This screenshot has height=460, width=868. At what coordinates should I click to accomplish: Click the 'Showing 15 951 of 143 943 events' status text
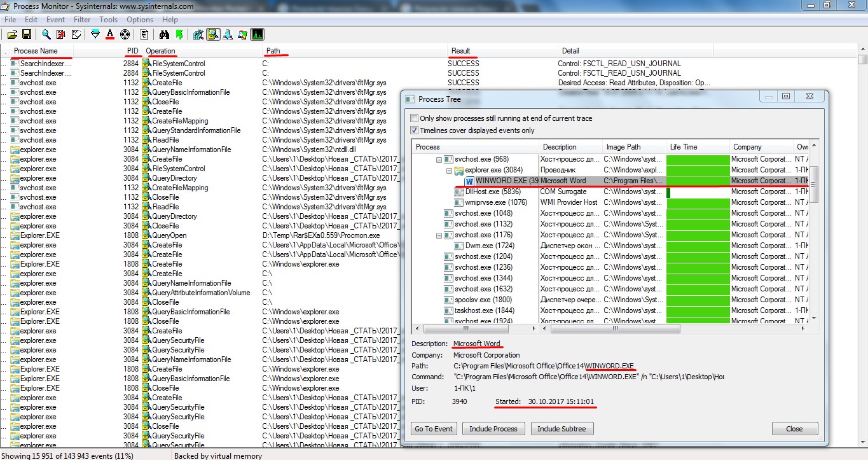point(68,456)
